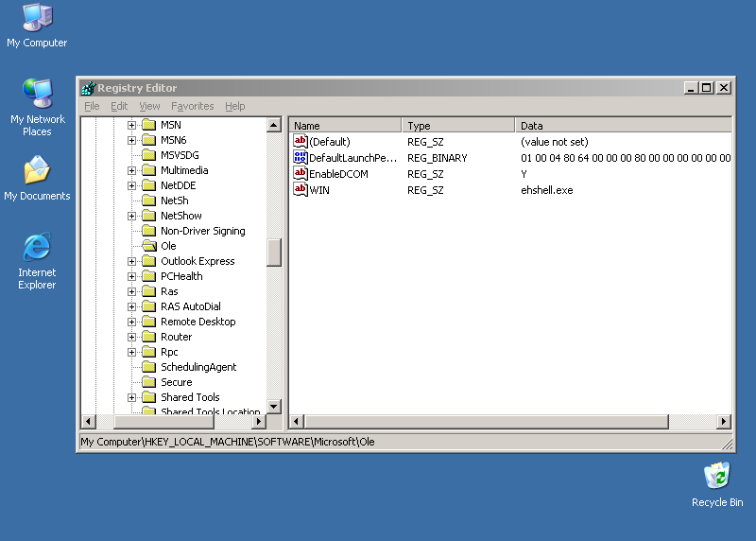
Task: Expand the Remote Desktop key
Action: tap(131, 322)
